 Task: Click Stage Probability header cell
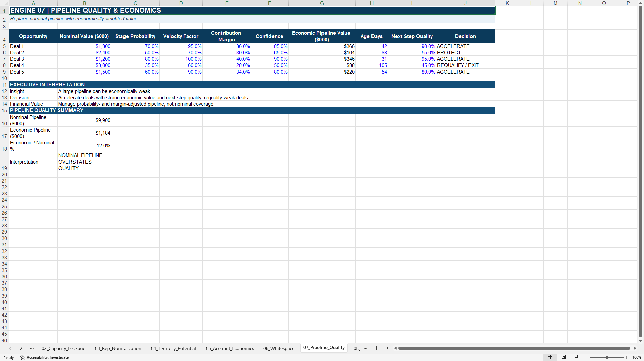[135, 36]
